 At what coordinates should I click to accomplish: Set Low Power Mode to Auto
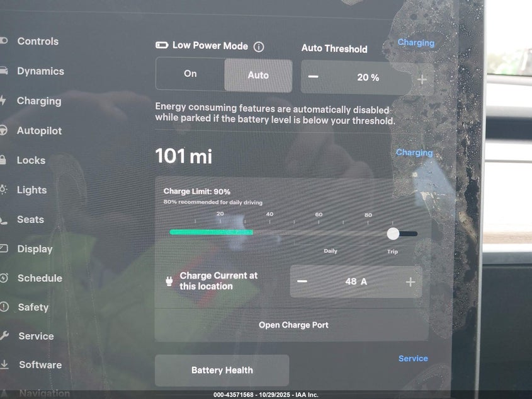(x=258, y=75)
